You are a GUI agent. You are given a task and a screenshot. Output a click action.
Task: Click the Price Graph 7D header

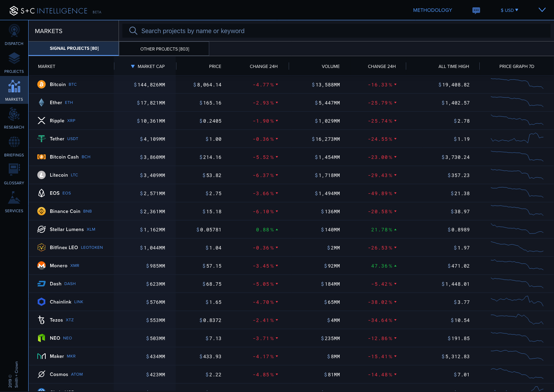tap(517, 67)
